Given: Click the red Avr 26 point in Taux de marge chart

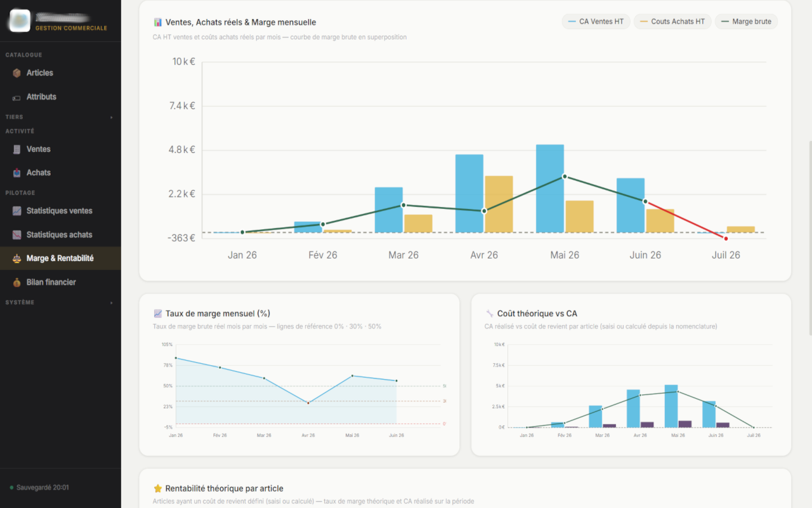Looking at the screenshot, I should pos(308,403).
